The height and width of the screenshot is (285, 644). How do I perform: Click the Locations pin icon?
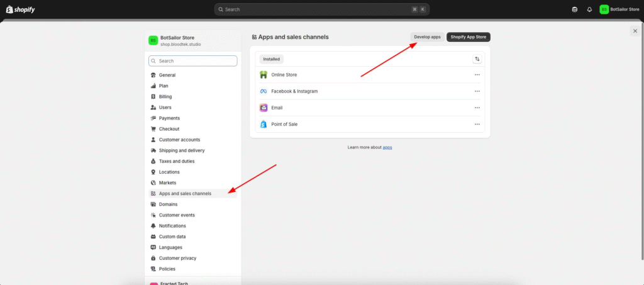pos(153,172)
